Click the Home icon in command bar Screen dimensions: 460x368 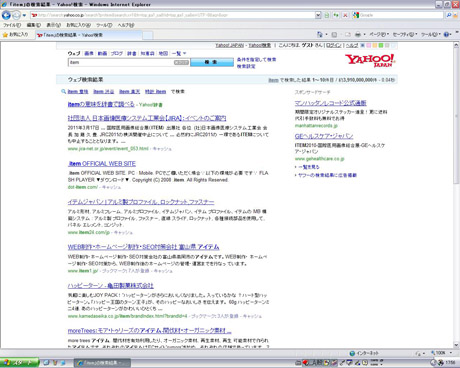320,34
